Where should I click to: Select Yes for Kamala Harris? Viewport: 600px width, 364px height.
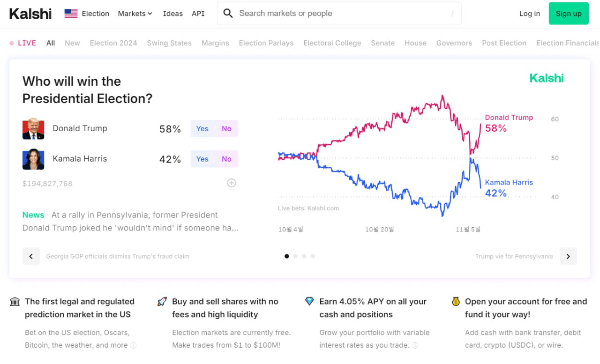[x=202, y=159]
